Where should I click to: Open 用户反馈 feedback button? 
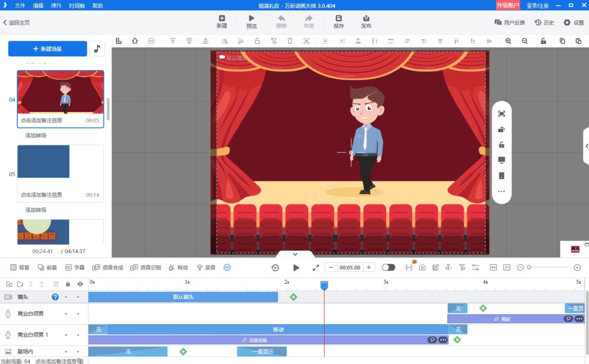coord(510,22)
